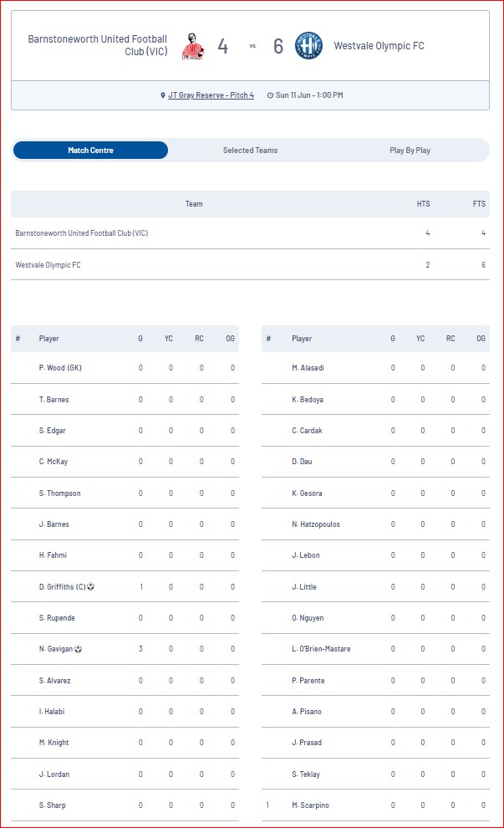Screen dimensions: 504x828
Task: Click soccer ball icon next to N. Gavigan
Action: tap(78, 648)
